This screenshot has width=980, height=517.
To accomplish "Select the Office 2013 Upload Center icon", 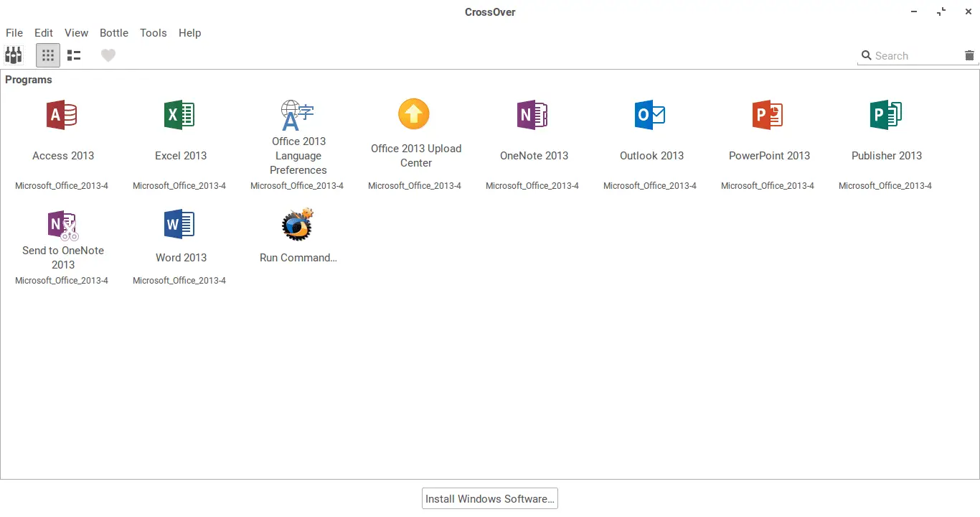I will coord(414,114).
